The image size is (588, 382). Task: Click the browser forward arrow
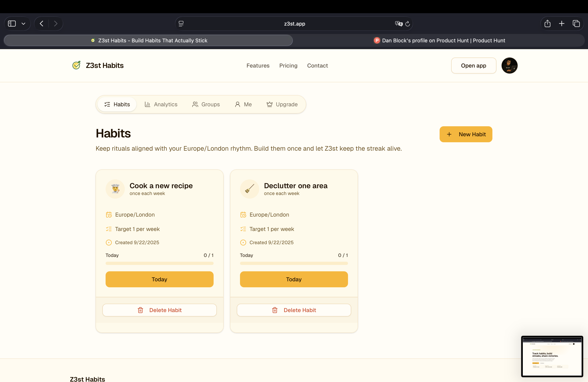tap(56, 24)
